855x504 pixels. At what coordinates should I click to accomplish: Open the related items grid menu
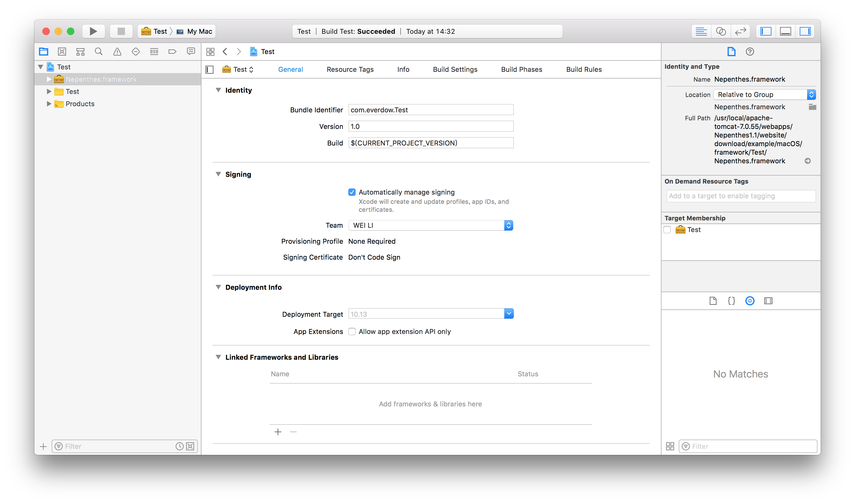[x=210, y=52]
